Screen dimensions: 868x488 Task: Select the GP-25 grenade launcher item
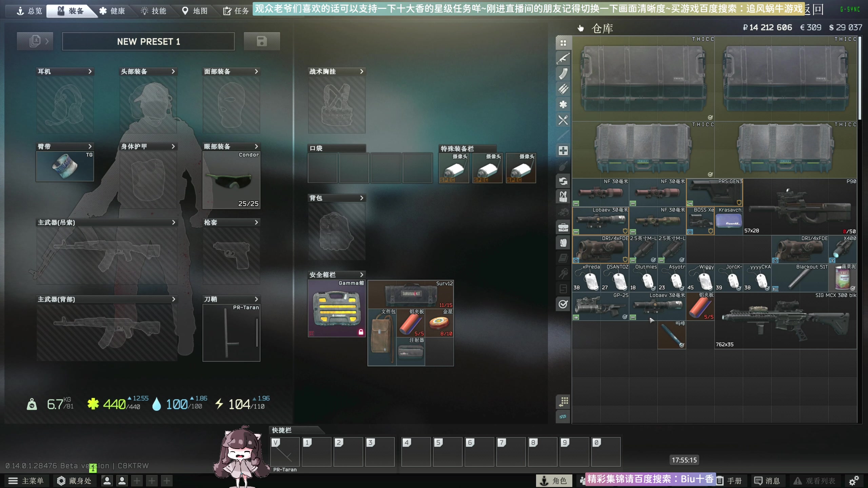coord(600,306)
